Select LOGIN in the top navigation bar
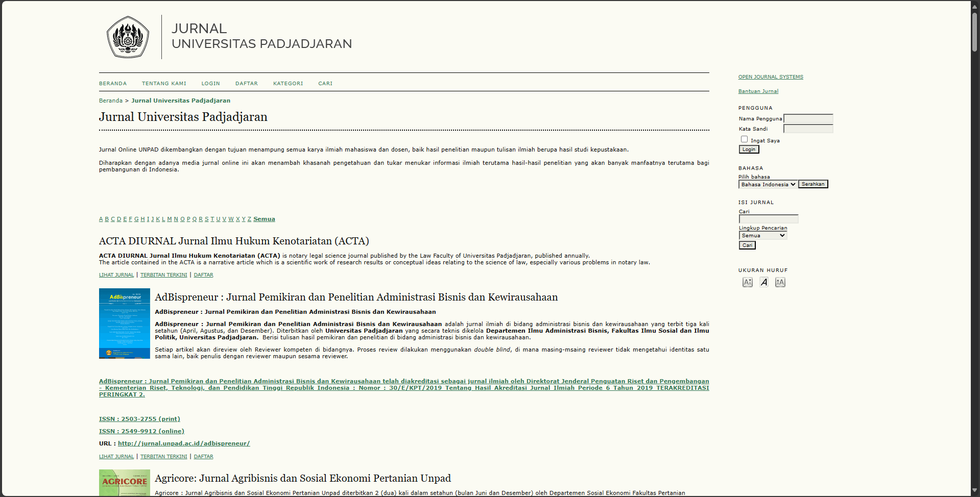Screen dimensions: 980x497 (210, 83)
